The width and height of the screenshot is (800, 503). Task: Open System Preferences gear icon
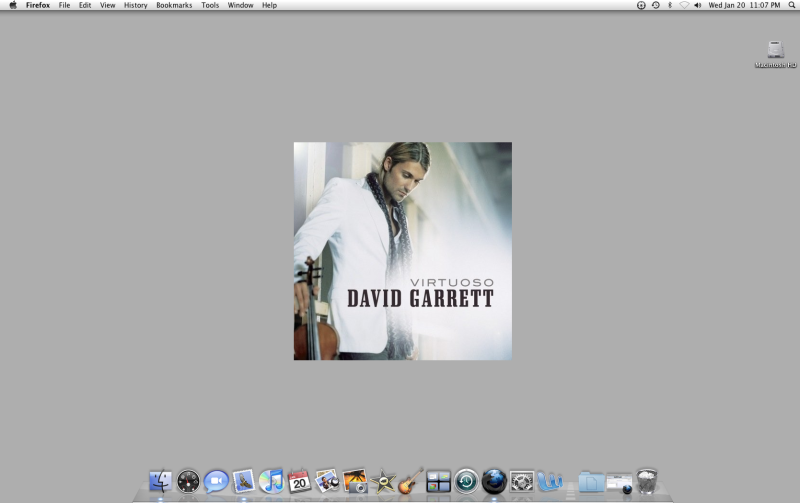click(522, 482)
